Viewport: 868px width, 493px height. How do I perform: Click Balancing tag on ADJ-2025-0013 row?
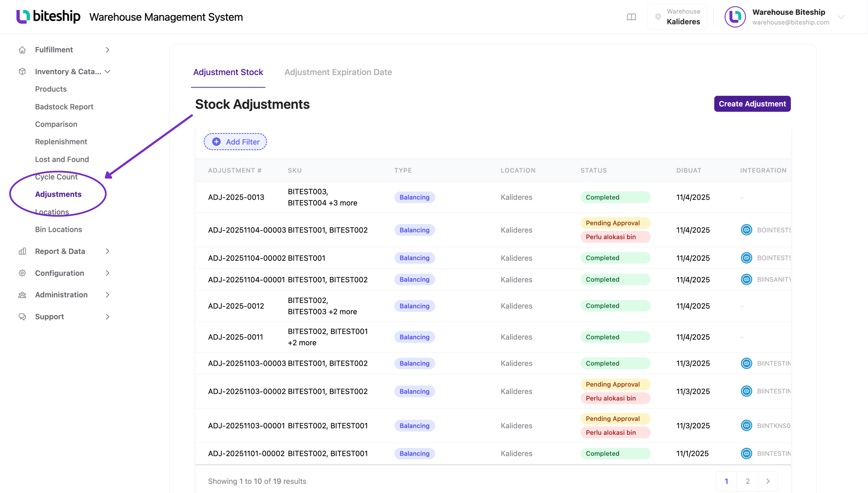click(415, 197)
